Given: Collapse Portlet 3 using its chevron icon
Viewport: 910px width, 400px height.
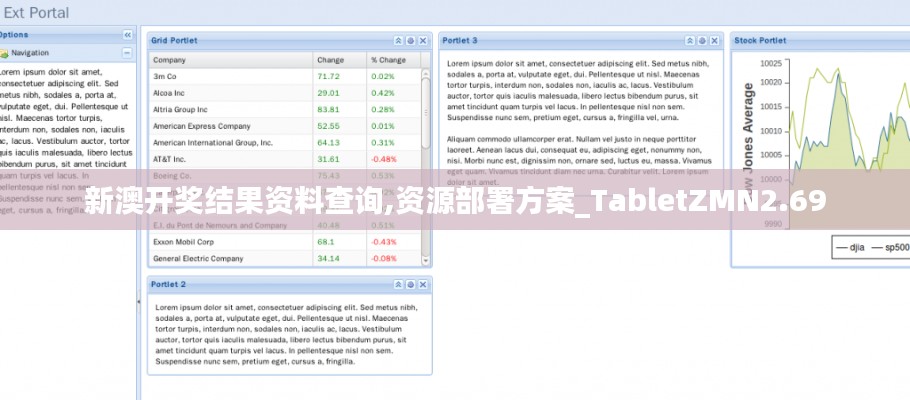Looking at the screenshot, I should tap(690, 41).
